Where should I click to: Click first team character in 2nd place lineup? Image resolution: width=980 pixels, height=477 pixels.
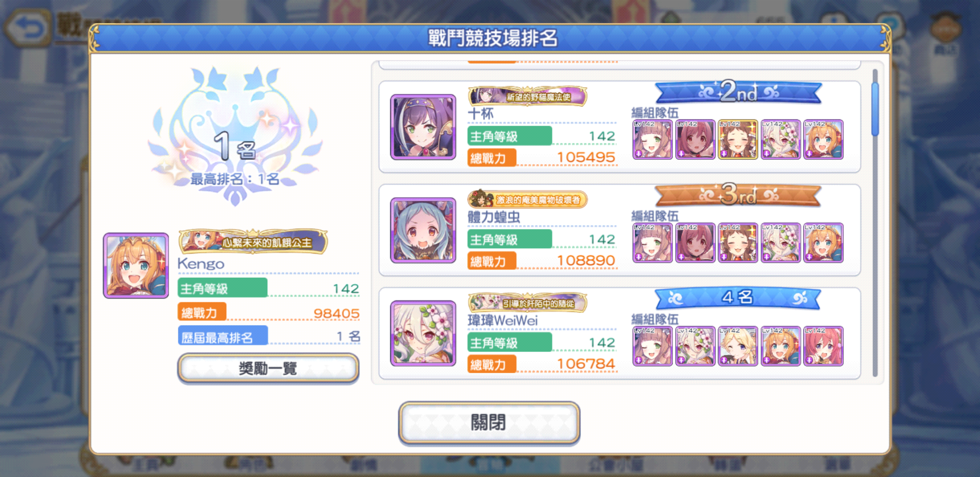pyautogui.click(x=652, y=139)
